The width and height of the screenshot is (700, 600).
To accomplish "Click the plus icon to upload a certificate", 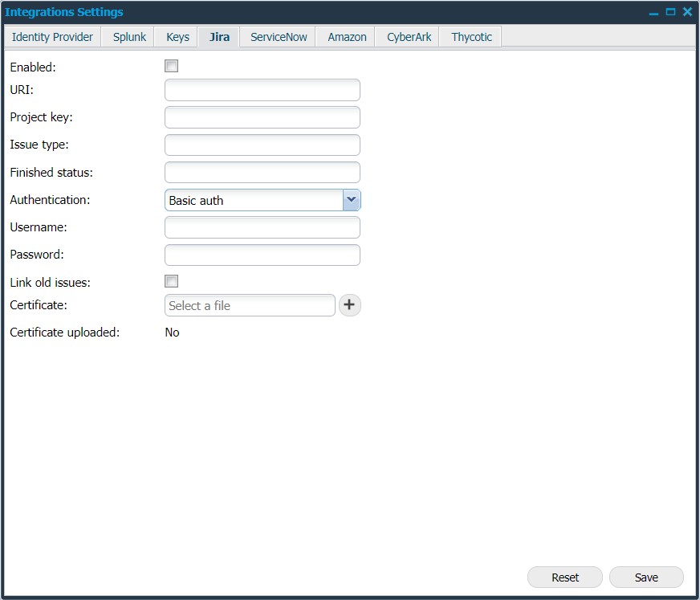I will point(349,305).
